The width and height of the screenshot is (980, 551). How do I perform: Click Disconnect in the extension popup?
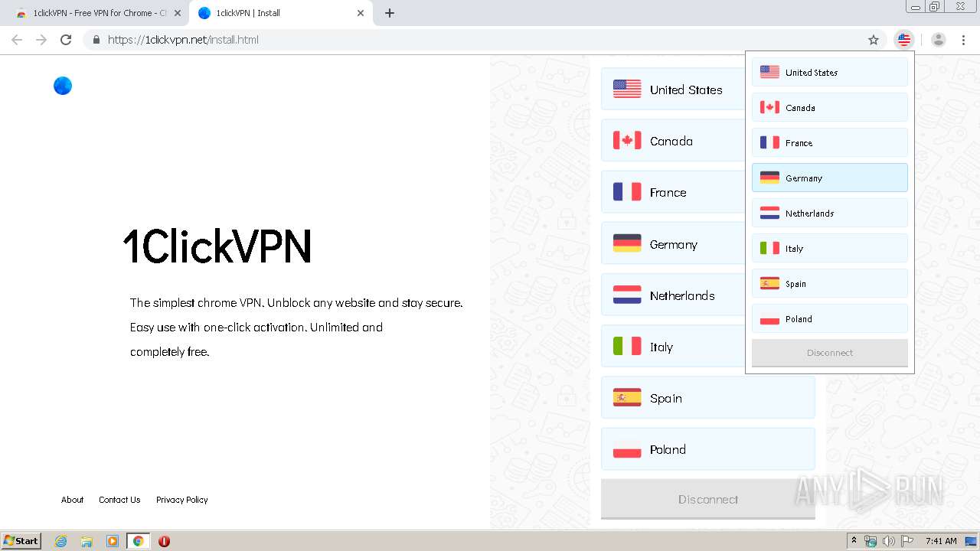coord(830,353)
